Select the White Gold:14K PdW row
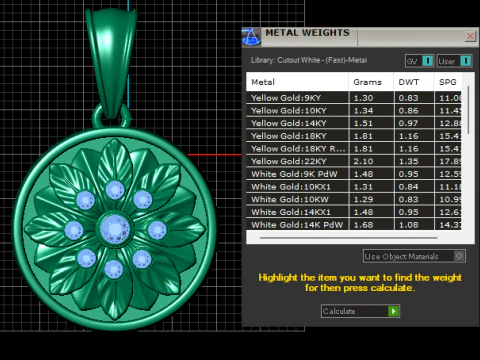480x360 pixels. pyautogui.click(x=354, y=224)
